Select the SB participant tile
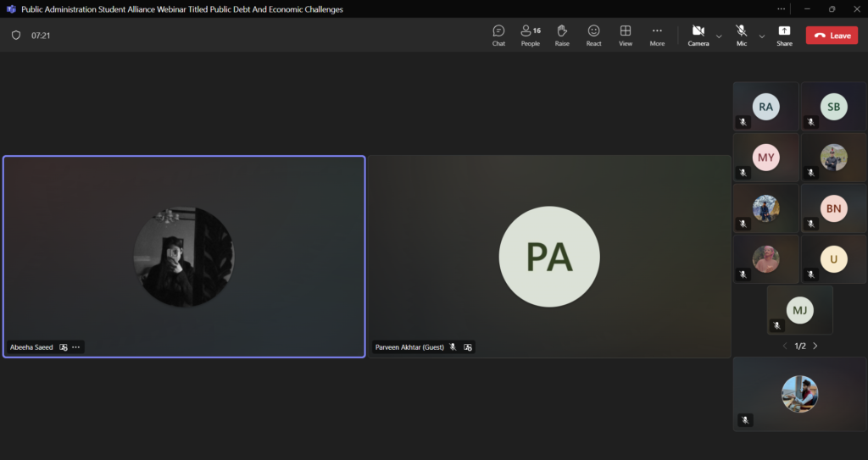This screenshot has height=460, width=868. (x=834, y=106)
